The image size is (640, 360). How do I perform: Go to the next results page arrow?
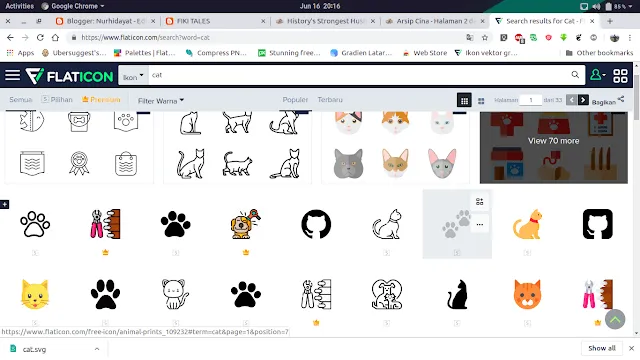[x=583, y=100]
